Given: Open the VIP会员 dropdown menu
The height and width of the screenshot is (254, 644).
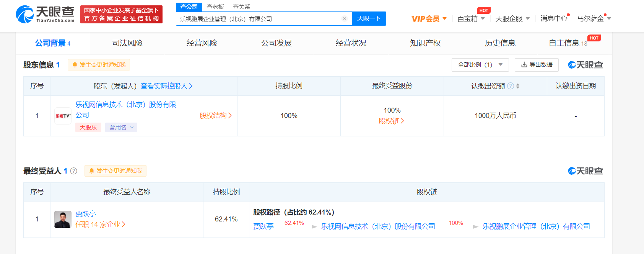Looking at the screenshot, I should (x=429, y=18).
